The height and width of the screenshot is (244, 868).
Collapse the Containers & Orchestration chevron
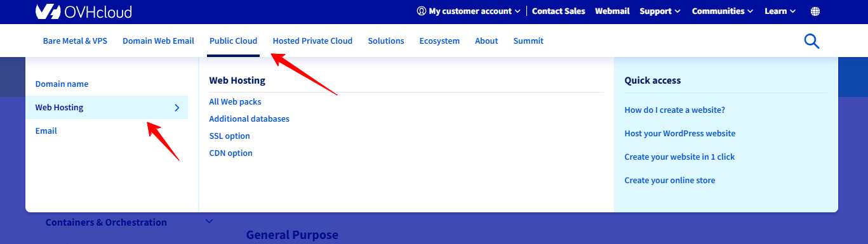point(210,221)
